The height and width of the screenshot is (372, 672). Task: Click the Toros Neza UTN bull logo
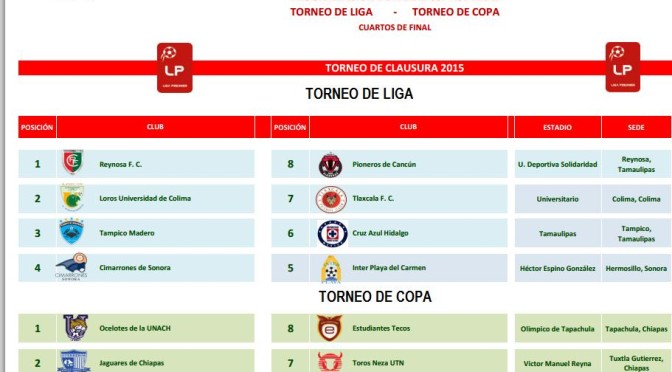(330, 362)
